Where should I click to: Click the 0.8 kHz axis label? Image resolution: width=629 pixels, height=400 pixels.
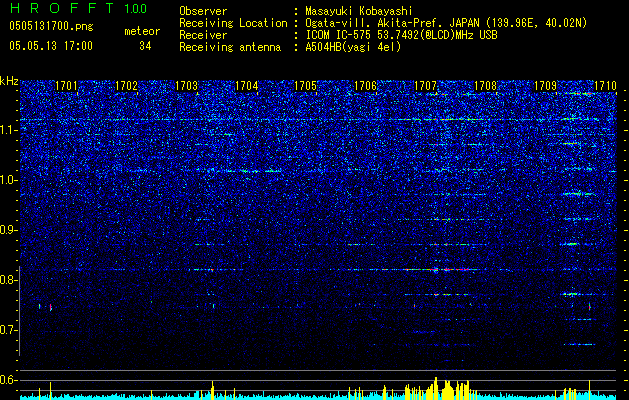click(x=8, y=280)
